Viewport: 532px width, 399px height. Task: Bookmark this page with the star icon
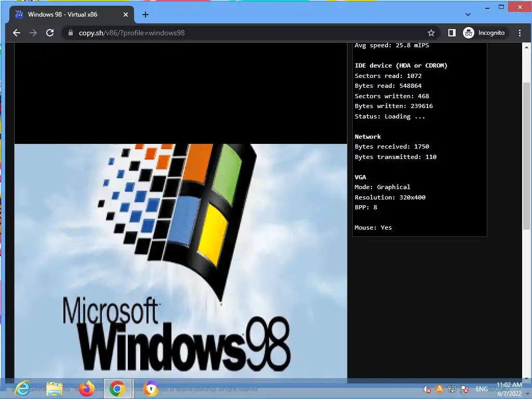point(431,33)
